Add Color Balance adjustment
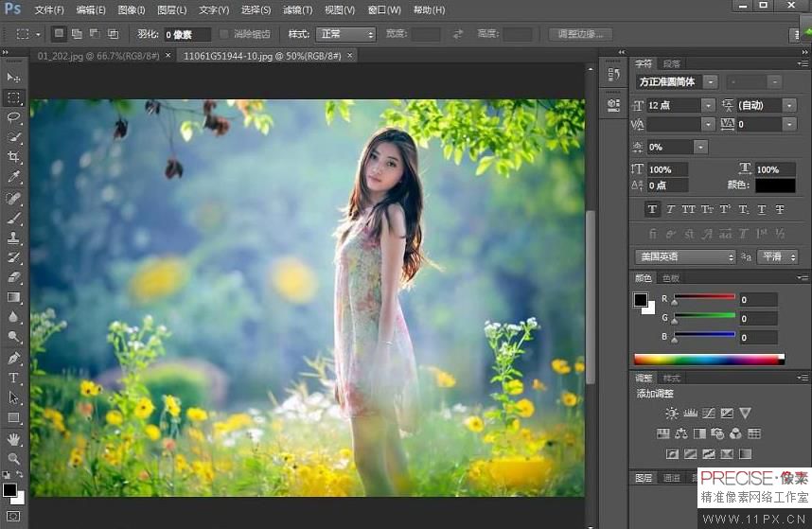Viewport: 812px width, 529px height. pos(681,433)
